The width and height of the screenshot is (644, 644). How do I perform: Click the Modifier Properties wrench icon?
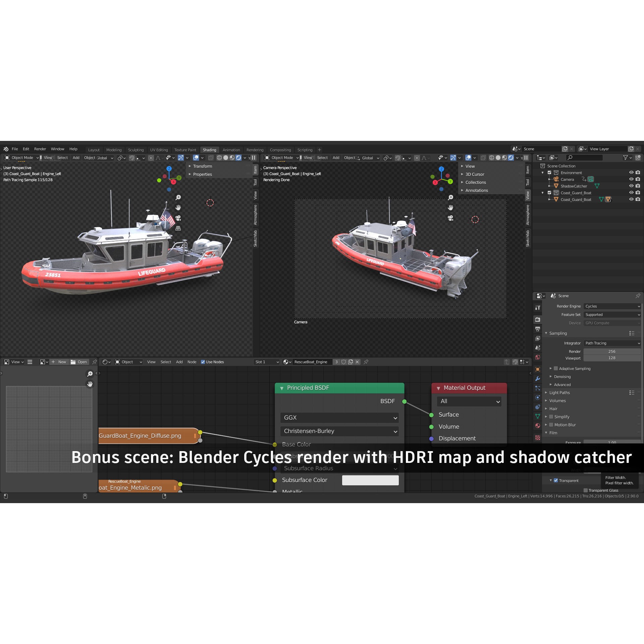[x=538, y=378]
